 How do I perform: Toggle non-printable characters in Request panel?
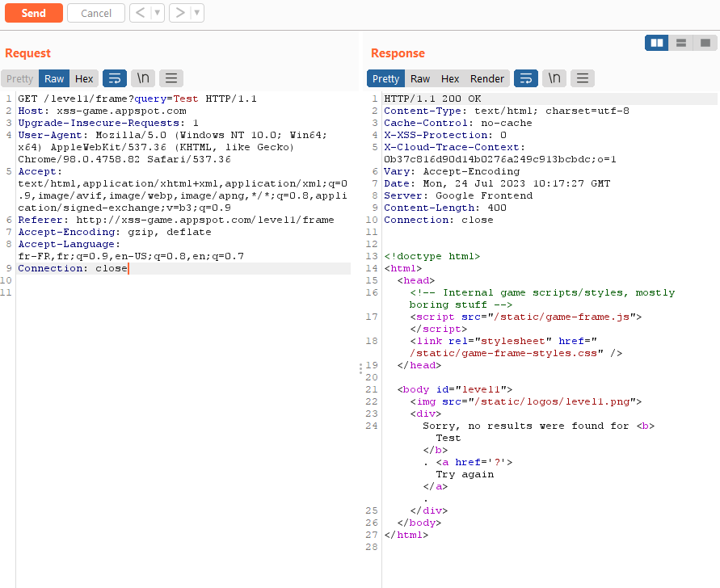click(143, 78)
